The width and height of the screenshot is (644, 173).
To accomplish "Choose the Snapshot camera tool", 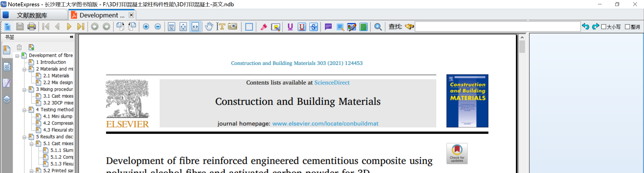I will 233,27.
